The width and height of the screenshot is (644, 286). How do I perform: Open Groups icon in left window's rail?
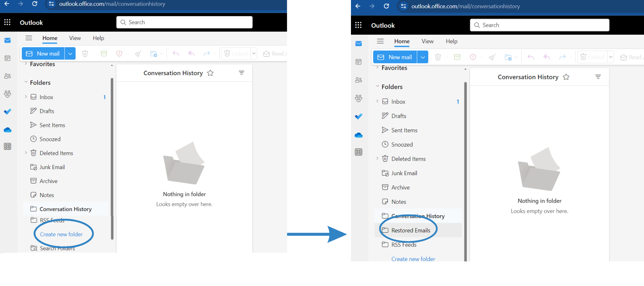(8, 94)
